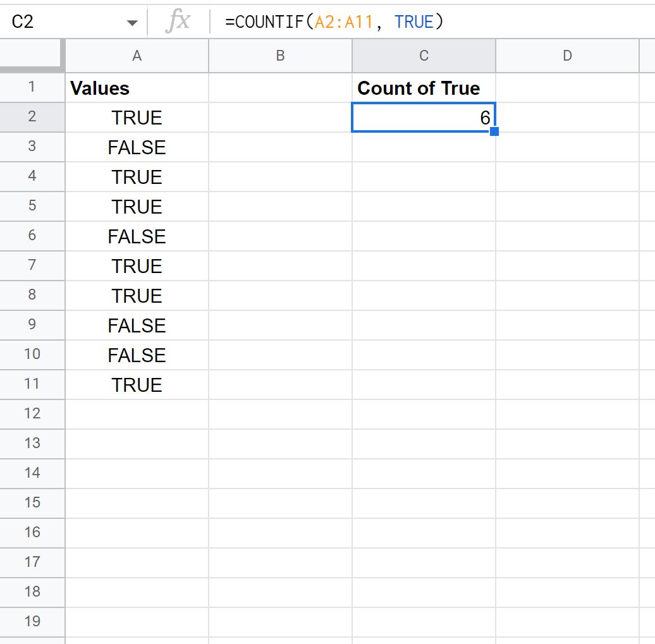Select the TRUE cell in row 7
This screenshot has width=655, height=644.
pos(137,265)
